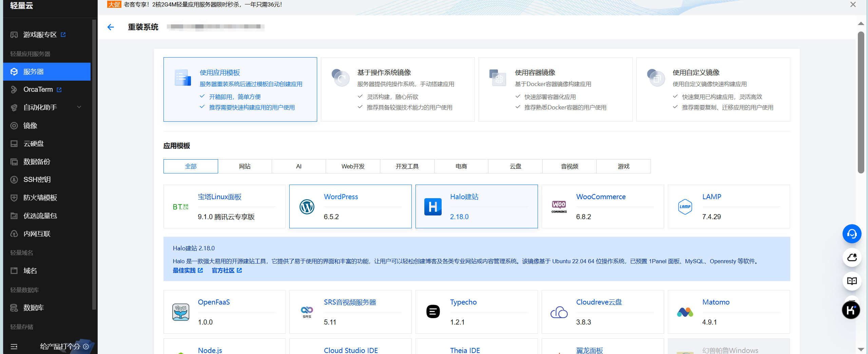Switch to the 游戏 template tab
This screenshot has height=354, width=868.
(x=623, y=166)
